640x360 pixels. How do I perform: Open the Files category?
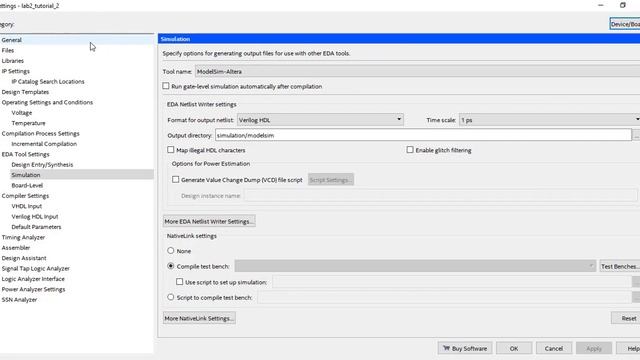pyautogui.click(x=8, y=50)
